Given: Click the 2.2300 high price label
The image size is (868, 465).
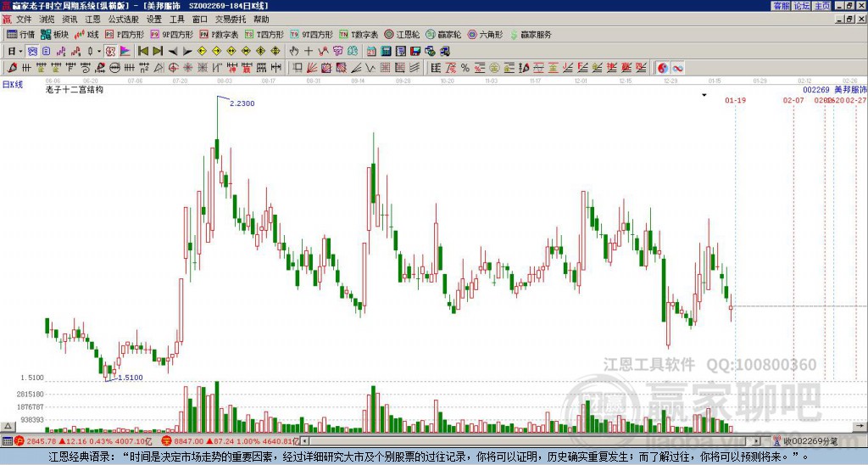Looking at the screenshot, I should coord(242,103).
